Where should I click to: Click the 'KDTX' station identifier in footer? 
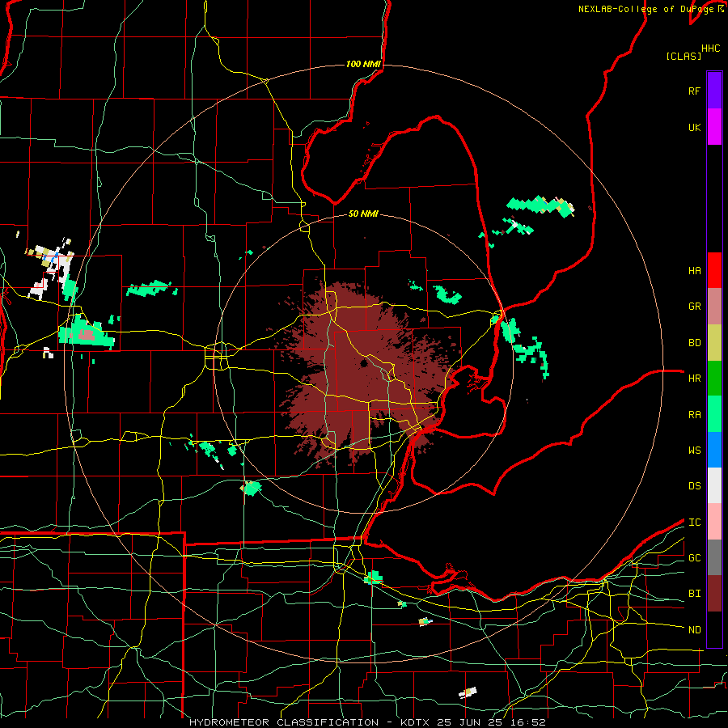pos(415,722)
